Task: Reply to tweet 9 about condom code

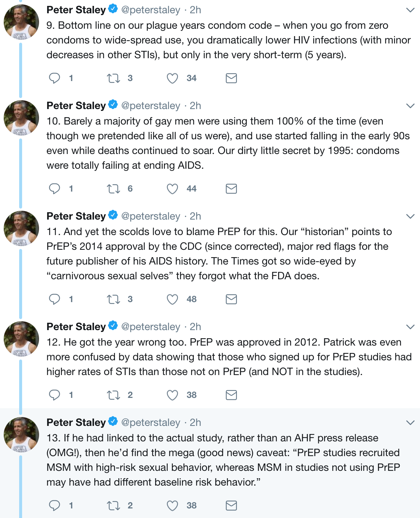Action: pos(55,78)
